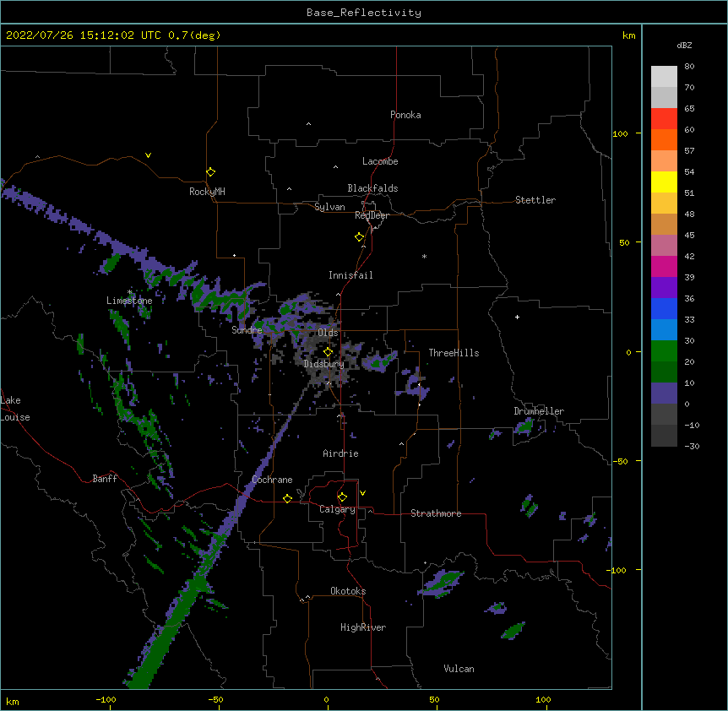Click the -30 value on the dBZ legend
The image size is (728, 711).
[x=692, y=447]
